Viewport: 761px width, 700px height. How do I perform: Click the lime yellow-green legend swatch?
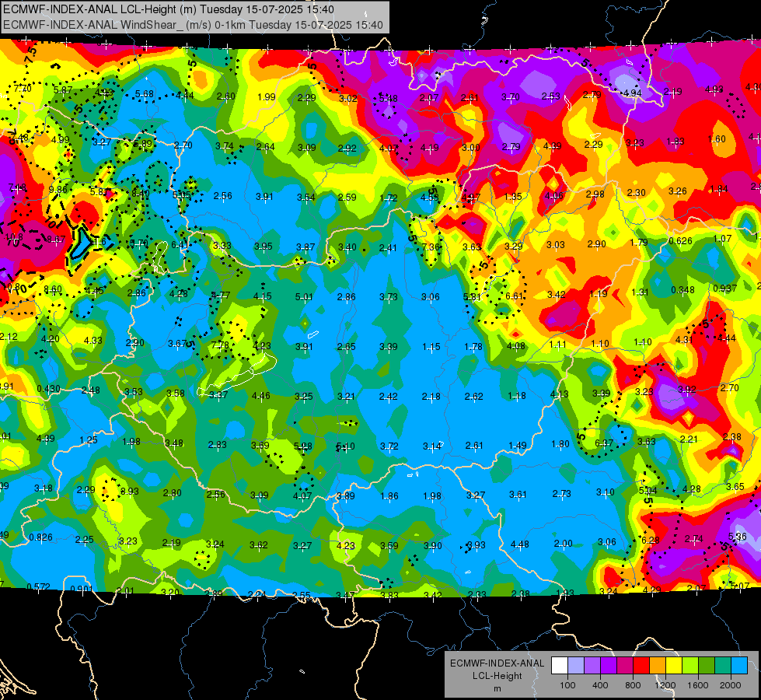click(690, 666)
